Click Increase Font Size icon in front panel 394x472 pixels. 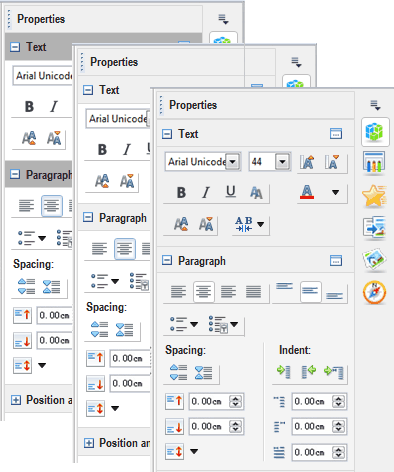pos(307,162)
